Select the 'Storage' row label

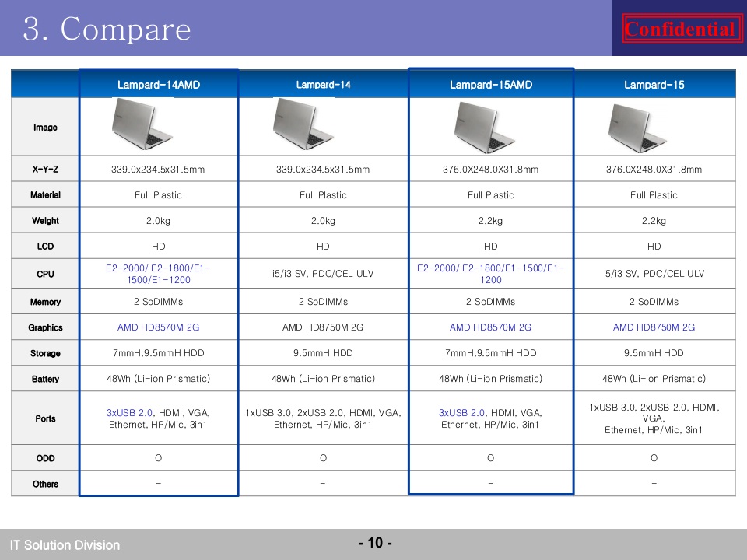(x=45, y=353)
